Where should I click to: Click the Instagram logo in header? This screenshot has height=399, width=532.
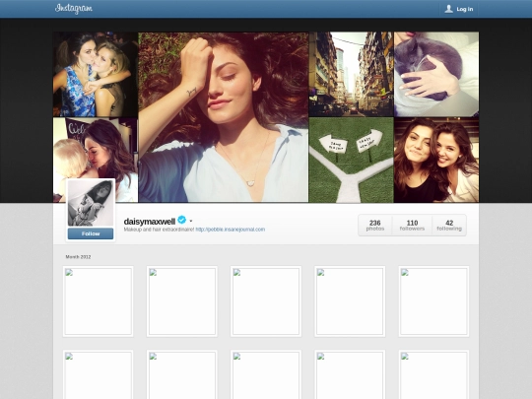(74, 9)
